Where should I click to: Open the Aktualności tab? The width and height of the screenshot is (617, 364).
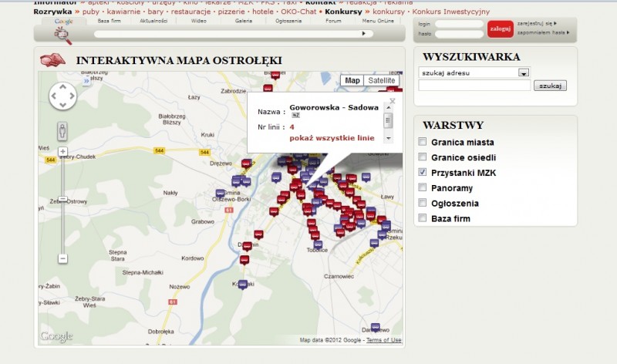tap(153, 21)
